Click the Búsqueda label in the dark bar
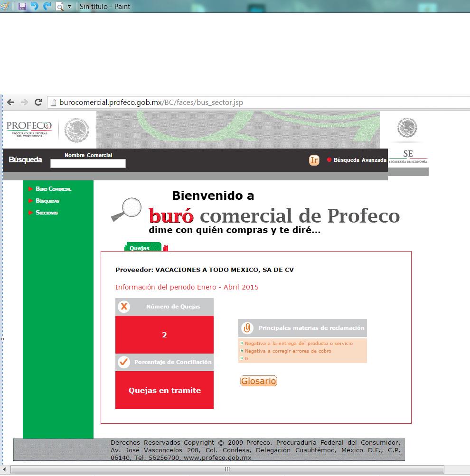 (25, 159)
